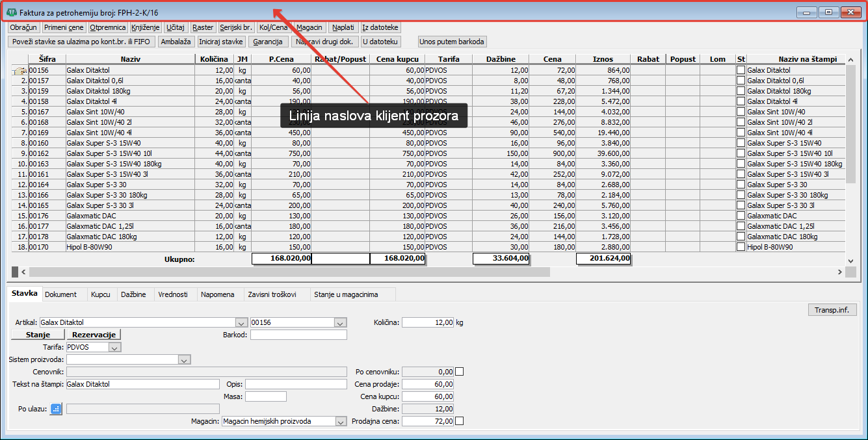
Task: Switch to the Dokument tab
Action: click(x=60, y=294)
